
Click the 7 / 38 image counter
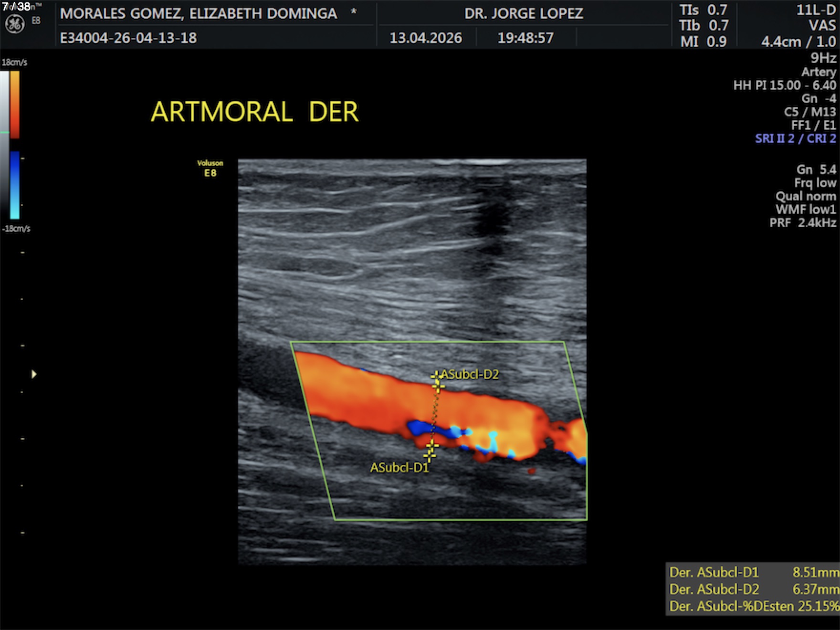16,7
